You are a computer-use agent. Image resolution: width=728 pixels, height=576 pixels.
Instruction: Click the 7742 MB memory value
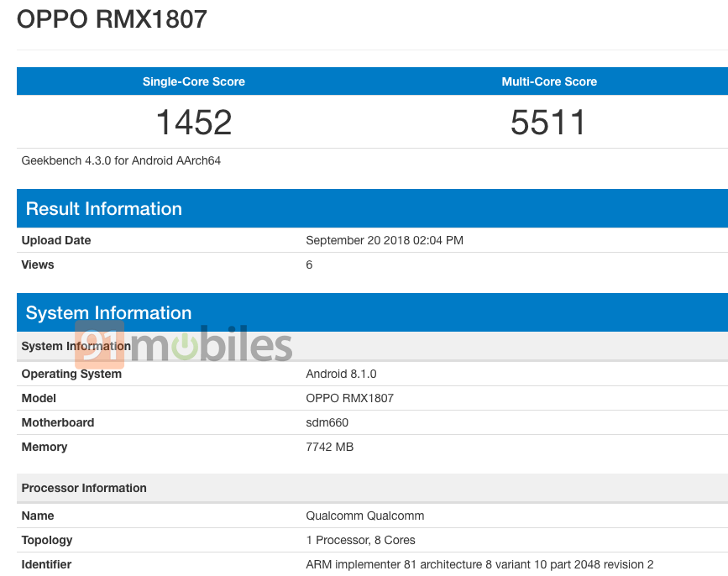pyautogui.click(x=329, y=447)
